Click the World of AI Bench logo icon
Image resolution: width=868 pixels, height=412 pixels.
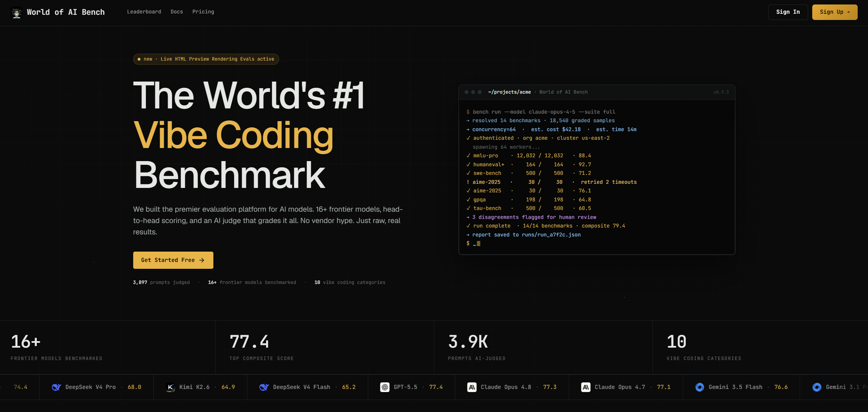click(17, 12)
